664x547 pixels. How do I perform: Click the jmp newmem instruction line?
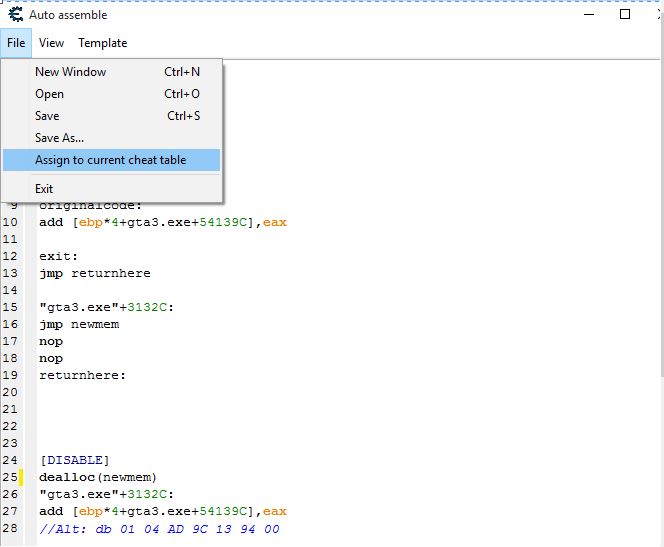point(79,325)
